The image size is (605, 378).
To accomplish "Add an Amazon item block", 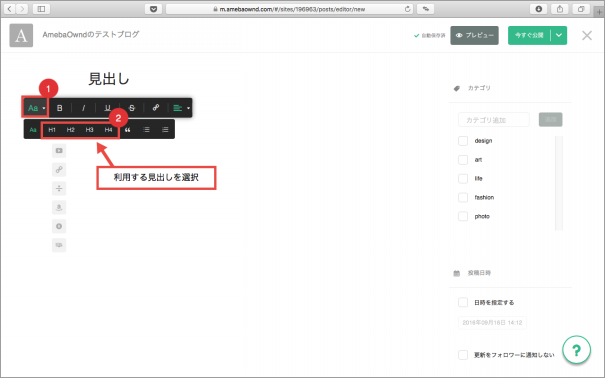I will 59,207.
